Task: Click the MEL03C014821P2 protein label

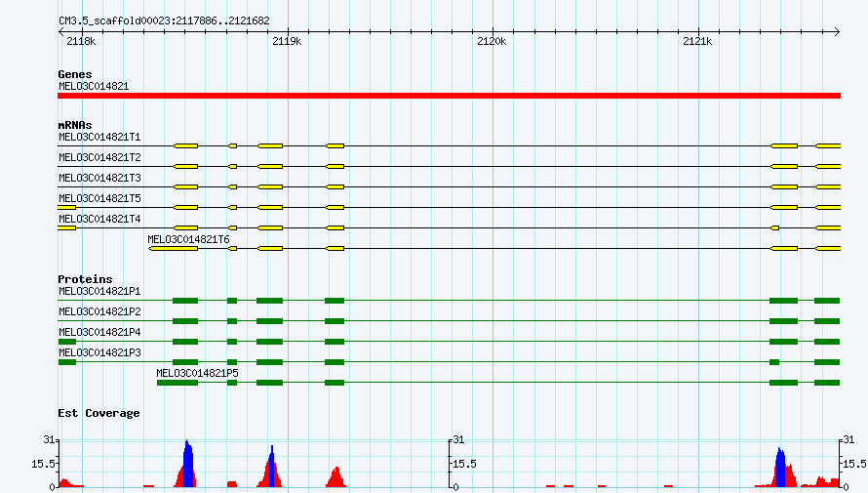Action: tap(99, 311)
